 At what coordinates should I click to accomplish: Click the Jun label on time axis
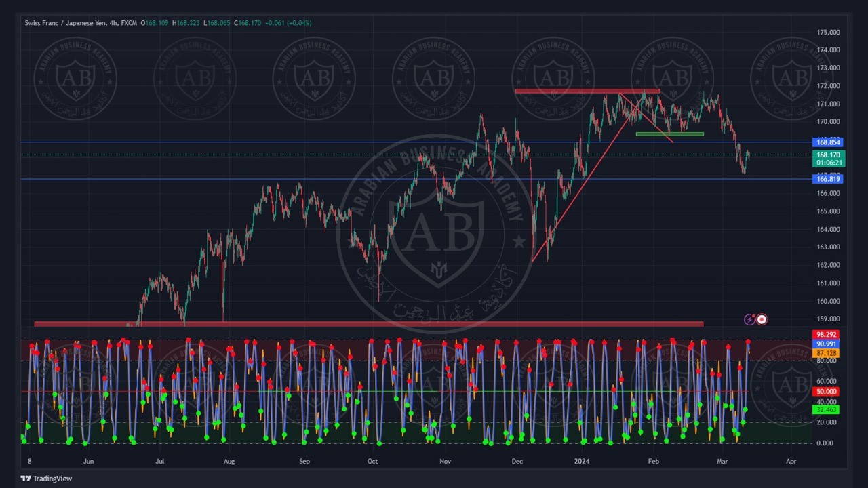[x=88, y=461]
